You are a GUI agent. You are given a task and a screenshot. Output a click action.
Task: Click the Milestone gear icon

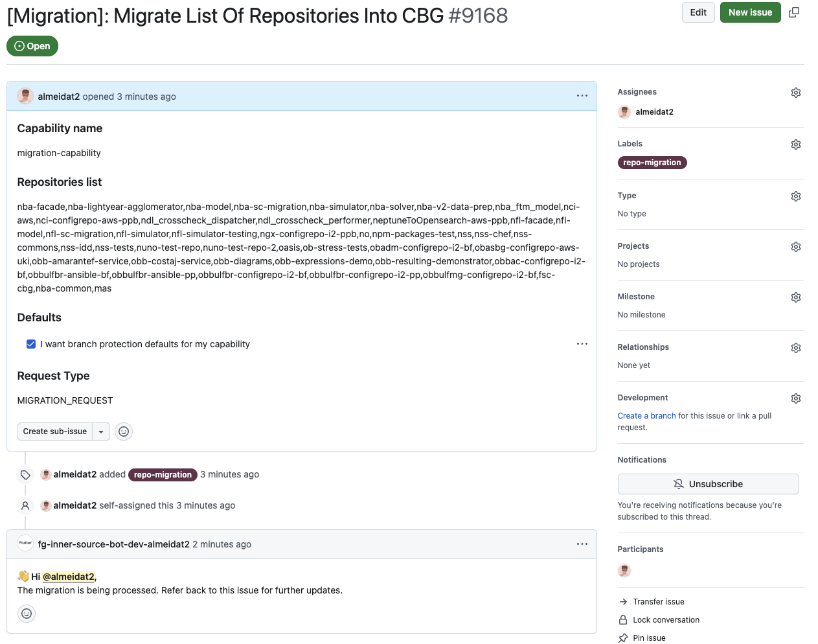pos(796,297)
